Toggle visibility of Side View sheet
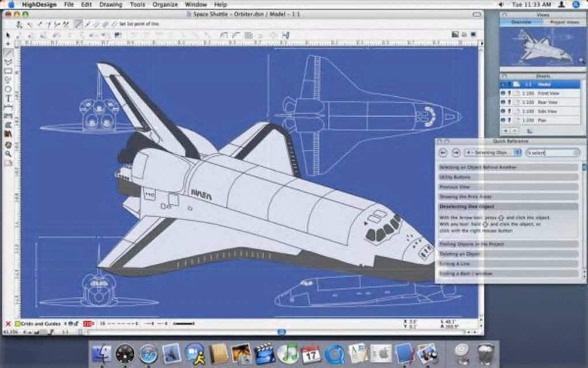Viewport: 588px width, 368px height. coord(503,111)
